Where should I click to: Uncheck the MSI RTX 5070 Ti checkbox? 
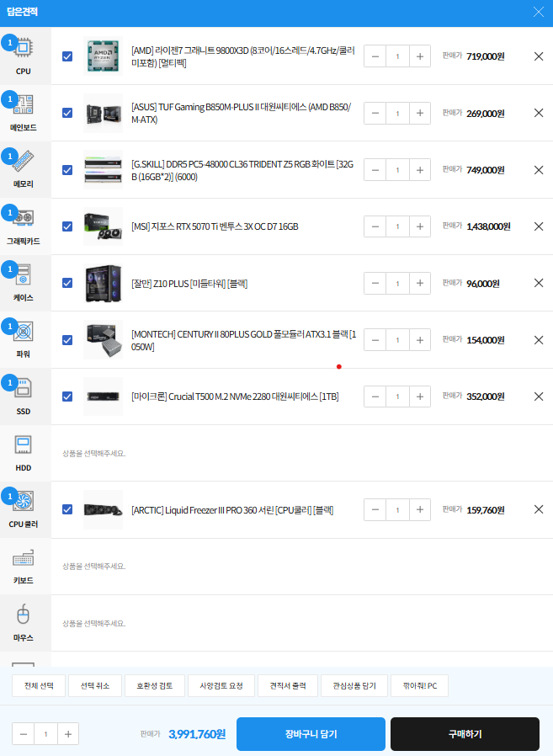(67, 226)
